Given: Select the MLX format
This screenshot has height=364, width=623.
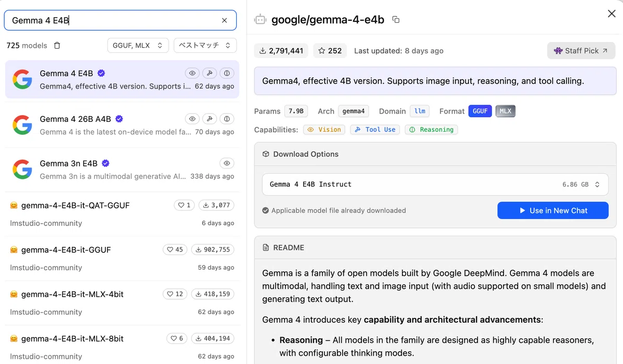Looking at the screenshot, I should 505,111.
